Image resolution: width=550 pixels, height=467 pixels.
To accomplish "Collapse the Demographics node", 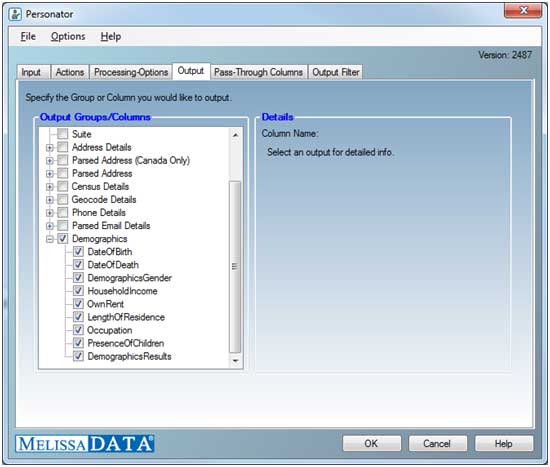I will click(x=49, y=239).
